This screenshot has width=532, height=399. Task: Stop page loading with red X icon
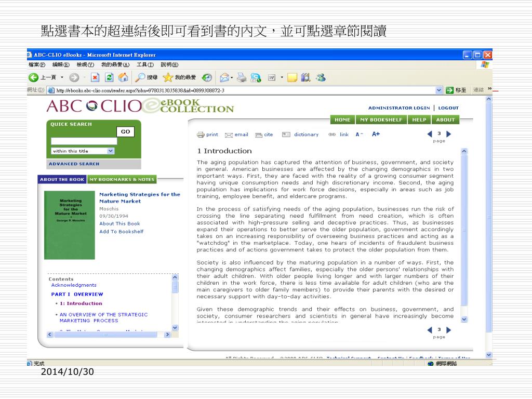pos(95,78)
